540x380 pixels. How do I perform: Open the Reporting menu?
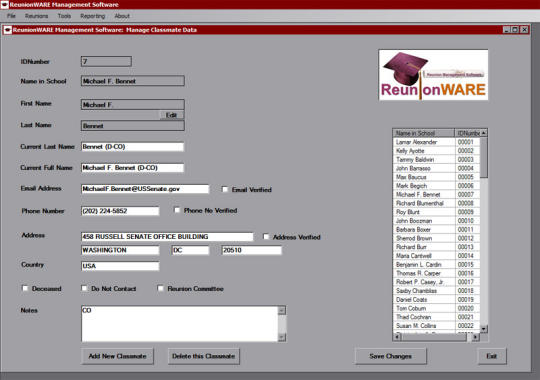click(x=93, y=16)
